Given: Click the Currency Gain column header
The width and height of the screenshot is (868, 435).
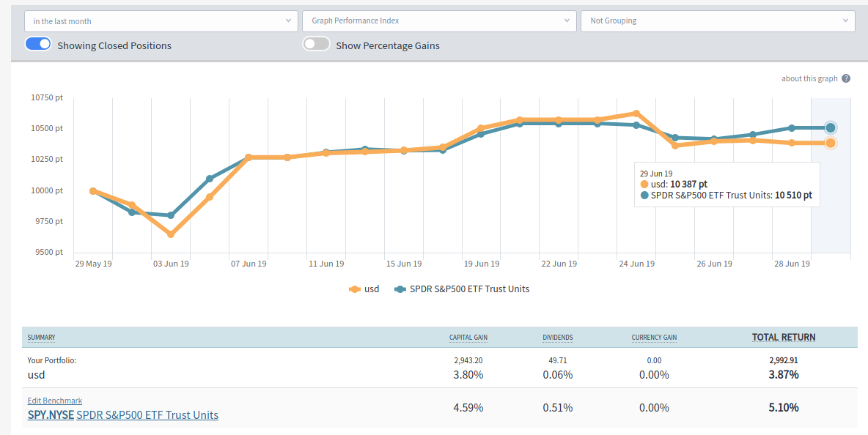Looking at the screenshot, I should [654, 338].
